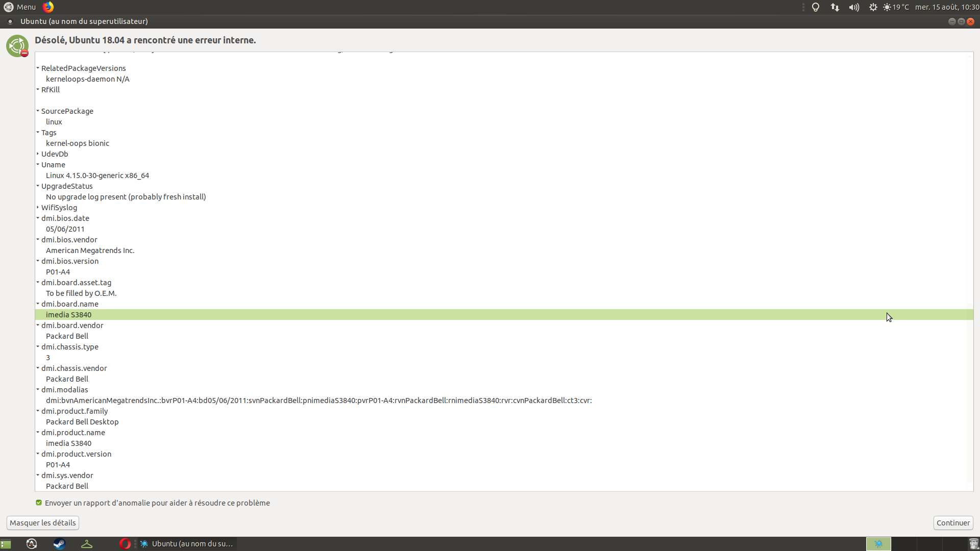Click the green hanger launcher icon
The image size is (980, 551).
tap(87, 544)
